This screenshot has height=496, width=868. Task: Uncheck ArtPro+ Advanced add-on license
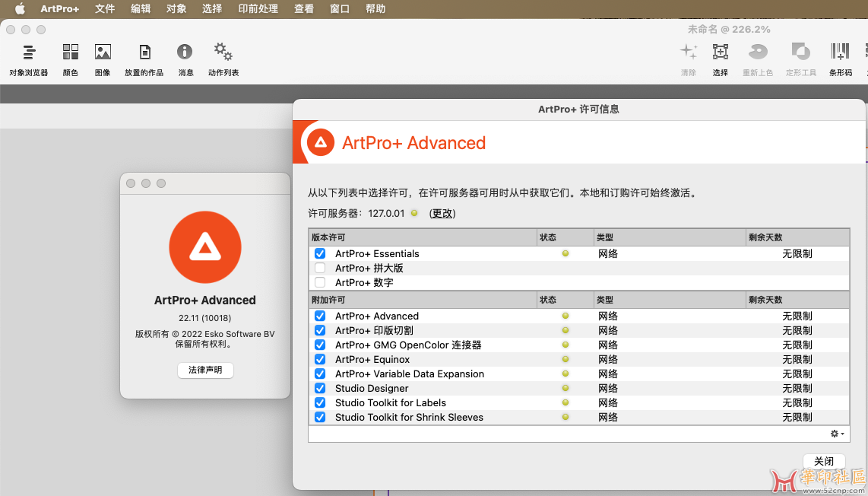coord(320,316)
